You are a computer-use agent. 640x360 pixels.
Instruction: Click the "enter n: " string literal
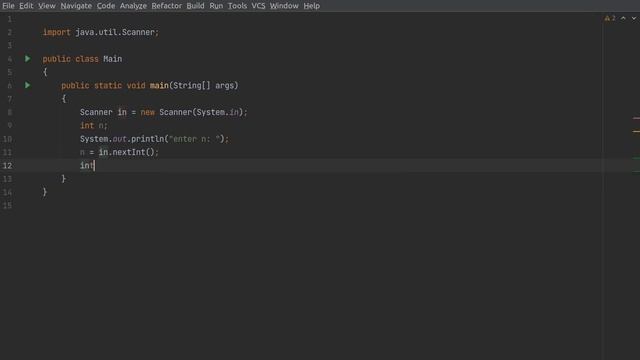[x=194, y=139]
